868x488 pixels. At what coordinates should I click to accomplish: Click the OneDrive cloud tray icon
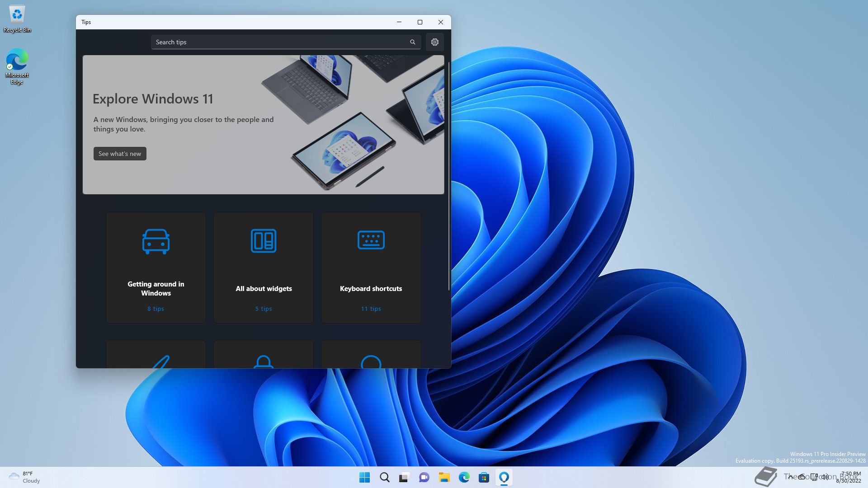[802, 477]
